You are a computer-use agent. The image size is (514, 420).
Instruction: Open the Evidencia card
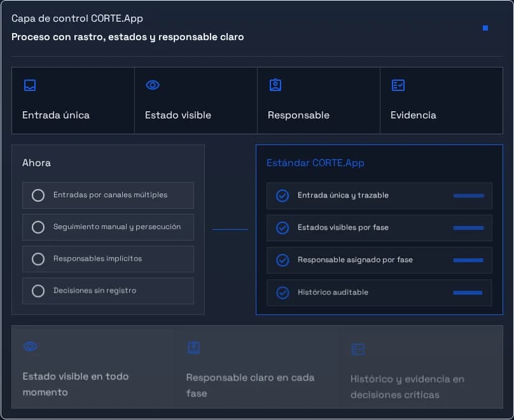(x=441, y=101)
